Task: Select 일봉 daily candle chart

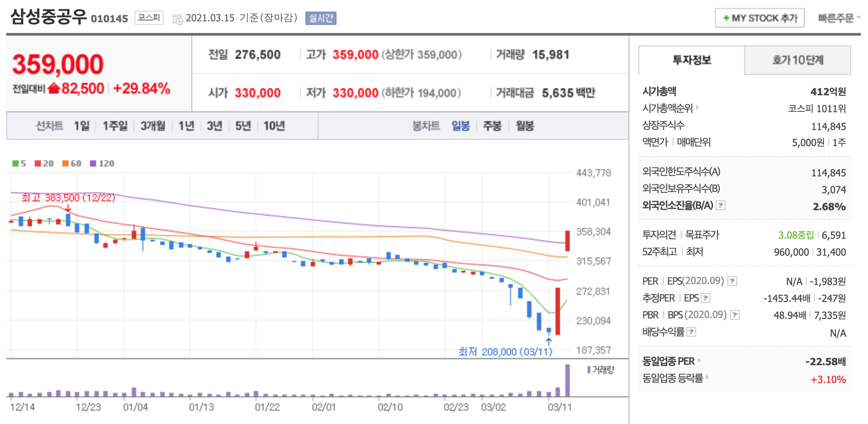Action: [461, 126]
